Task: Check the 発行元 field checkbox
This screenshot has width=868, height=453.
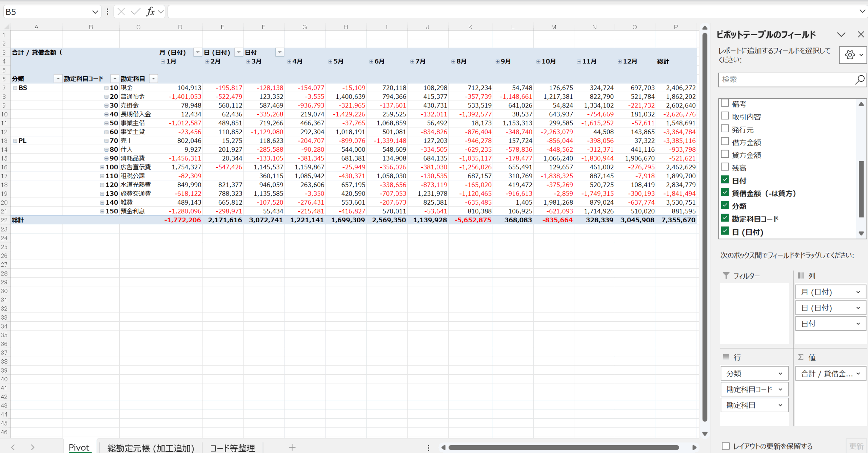Action: click(x=725, y=129)
